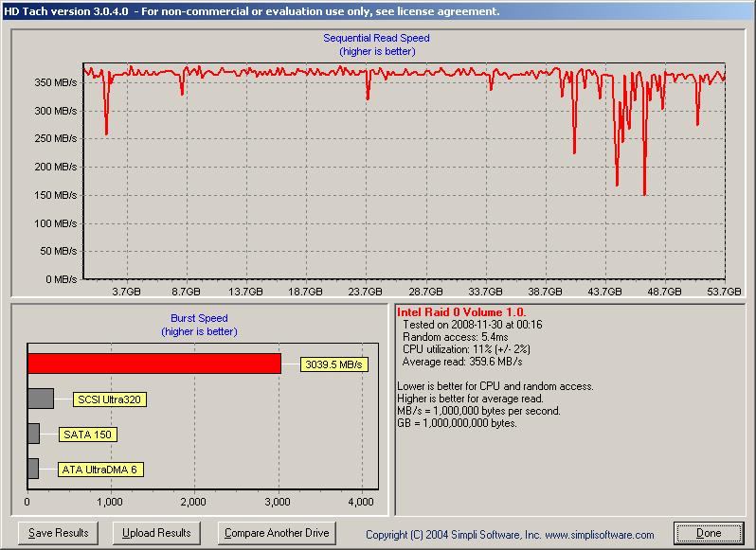Click the 4,000 burst axis label

(x=361, y=502)
